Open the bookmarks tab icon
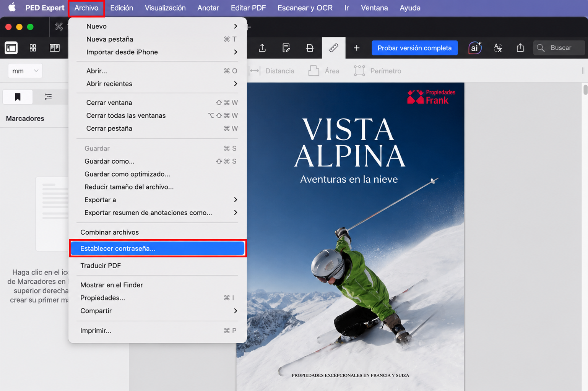The image size is (588, 391). coord(18,97)
